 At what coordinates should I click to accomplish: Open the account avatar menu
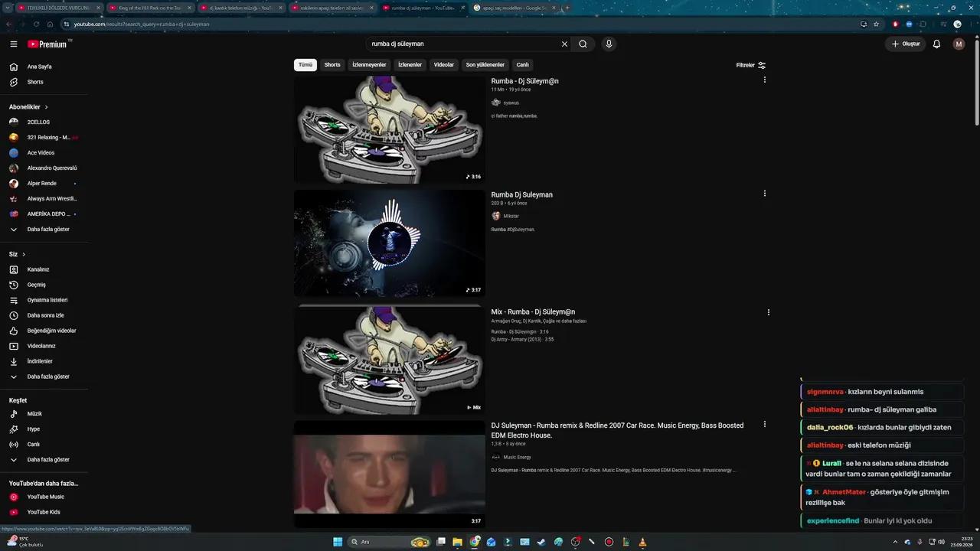point(959,44)
